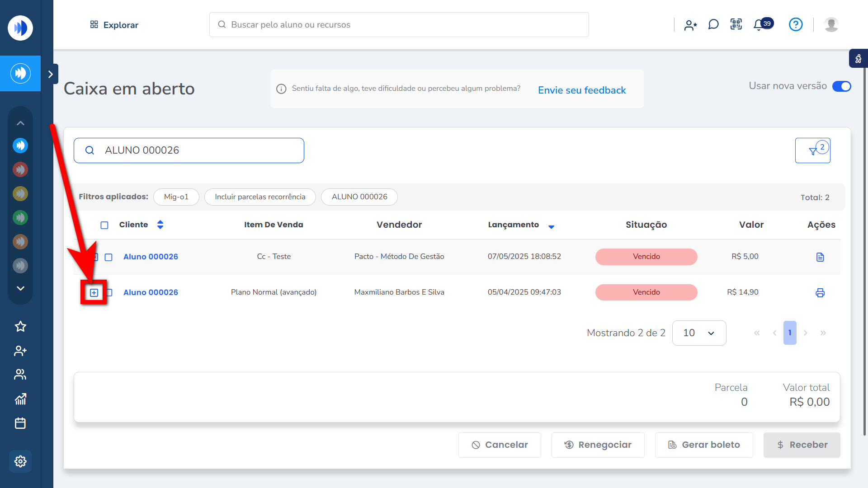The width and height of the screenshot is (868, 488).
Task: Click the Envie seu feedback link
Action: pyautogui.click(x=582, y=90)
